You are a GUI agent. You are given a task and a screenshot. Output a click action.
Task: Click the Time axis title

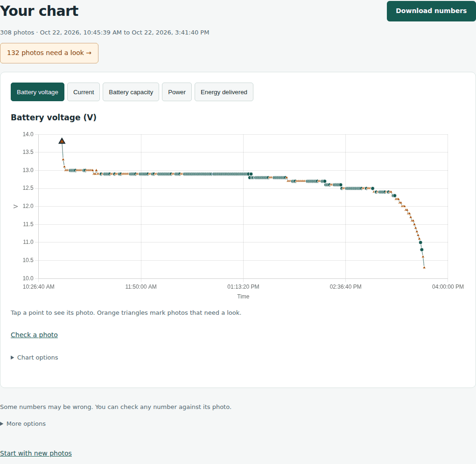(243, 297)
